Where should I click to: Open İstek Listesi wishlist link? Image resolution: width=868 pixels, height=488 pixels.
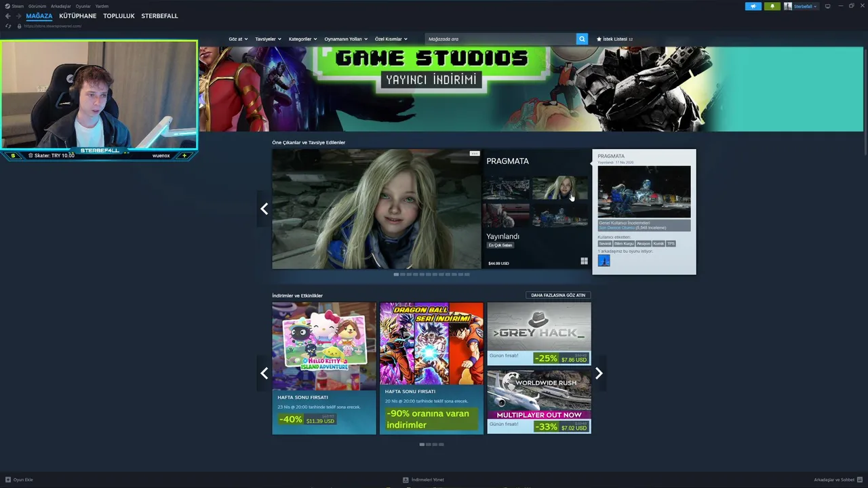614,39
